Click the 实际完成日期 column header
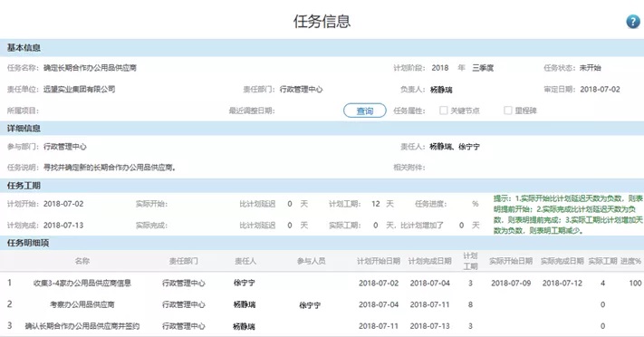The image size is (644, 337). pos(562,261)
